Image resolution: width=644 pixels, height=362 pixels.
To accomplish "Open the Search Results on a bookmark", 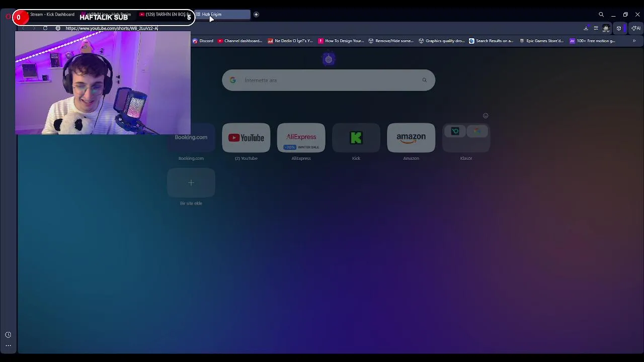I will tap(491, 41).
